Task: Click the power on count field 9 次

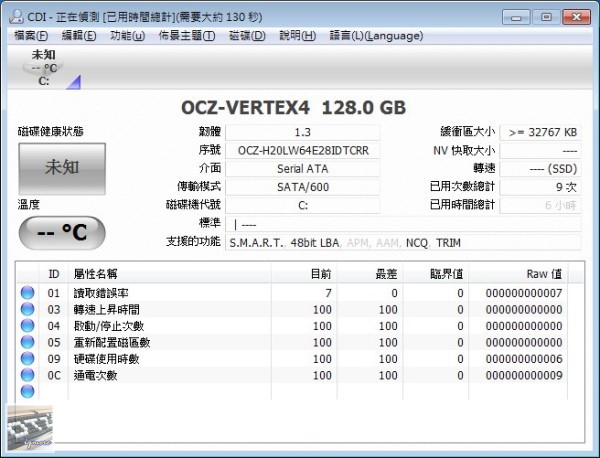Action: pyautogui.click(x=541, y=187)
